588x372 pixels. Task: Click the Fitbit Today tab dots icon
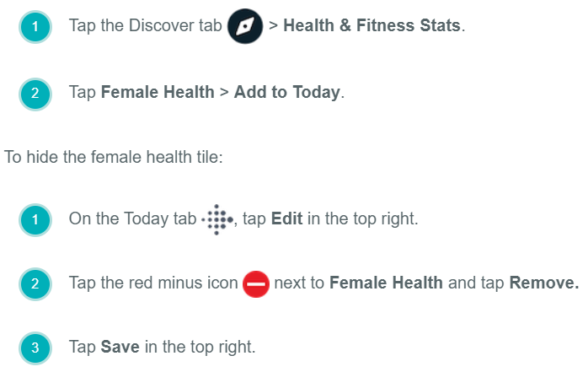pyautogui.click(x=218, y=220)
